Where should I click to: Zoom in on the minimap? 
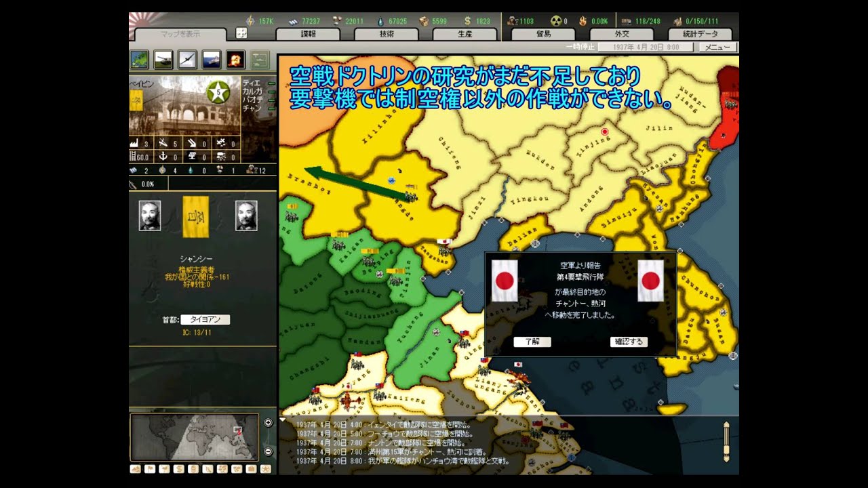pos(268,423)
